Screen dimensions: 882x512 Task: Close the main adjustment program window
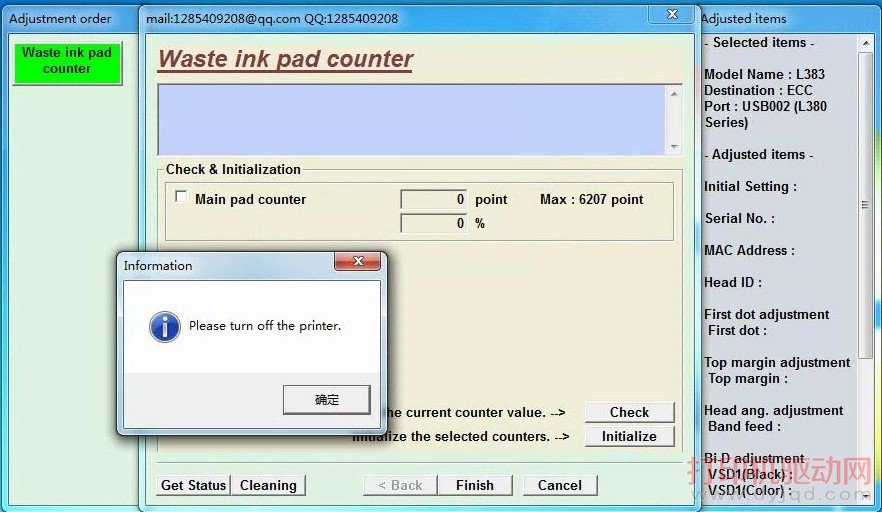(670, 15)
